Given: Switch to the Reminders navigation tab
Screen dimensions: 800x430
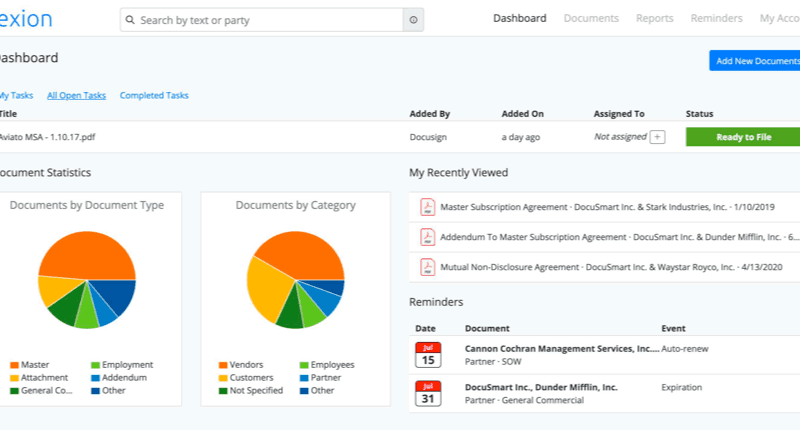Looking at the screenshot, I should [x=716, y=18].
